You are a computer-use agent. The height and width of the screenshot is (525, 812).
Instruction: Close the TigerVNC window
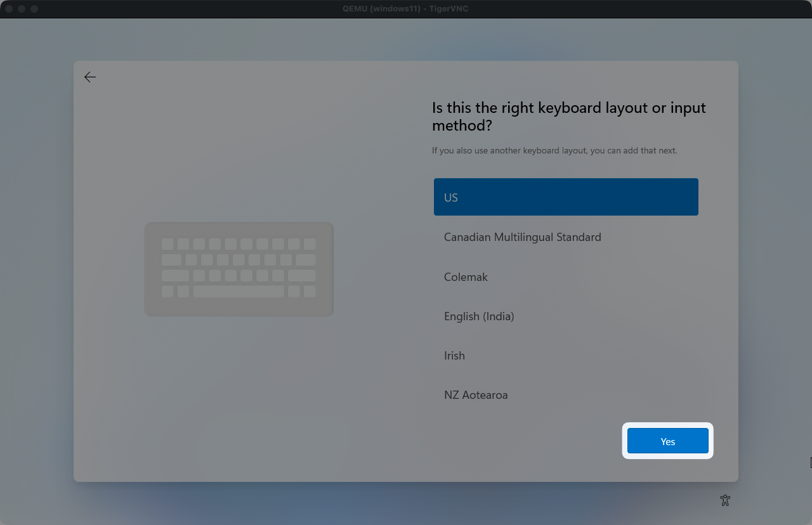(9, 9)
